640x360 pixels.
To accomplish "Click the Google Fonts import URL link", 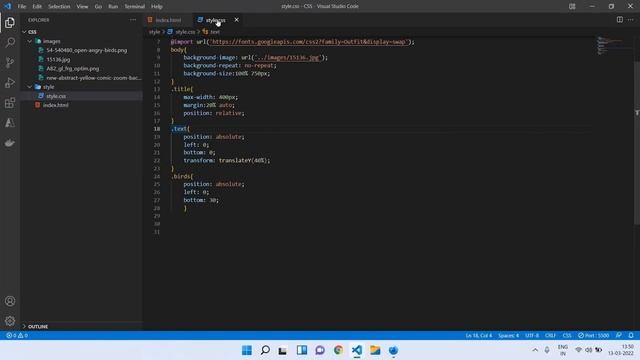I will click(x=309, y=42).
